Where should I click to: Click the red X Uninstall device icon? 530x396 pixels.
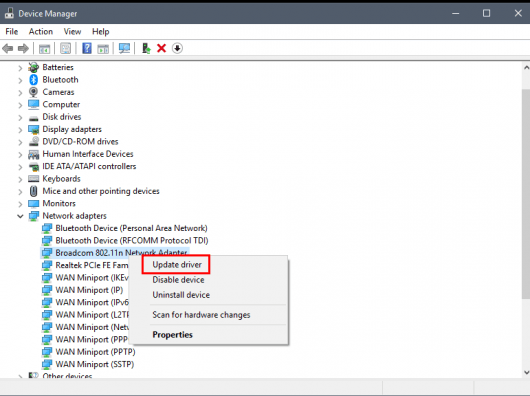click(x=162, y=48)
